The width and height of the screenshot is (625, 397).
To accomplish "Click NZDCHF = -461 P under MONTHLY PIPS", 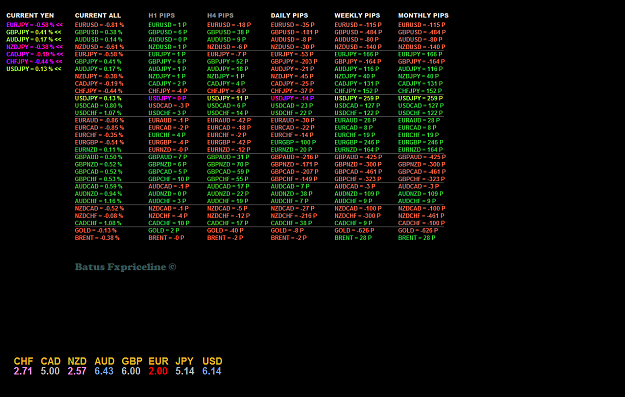I will pyautogui.click(x=422, y=216).
